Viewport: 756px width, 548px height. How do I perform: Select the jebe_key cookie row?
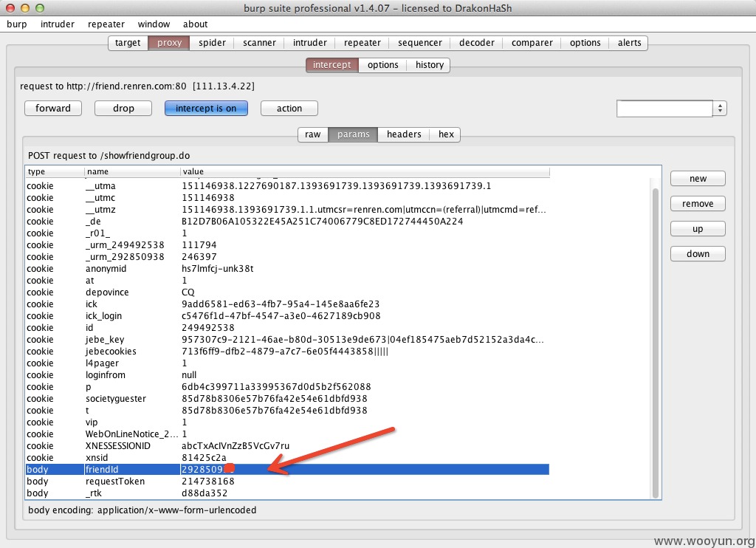(x=287, y=340)
